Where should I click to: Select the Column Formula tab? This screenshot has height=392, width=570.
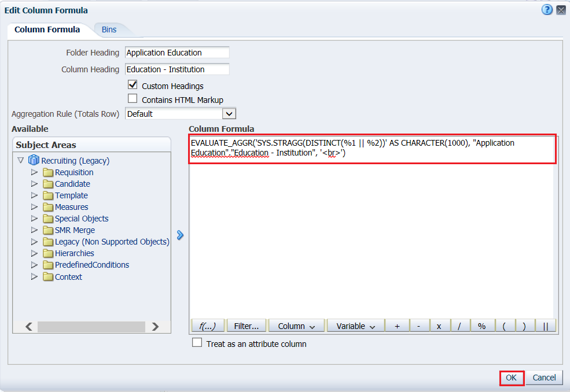(x=47, y=29)
